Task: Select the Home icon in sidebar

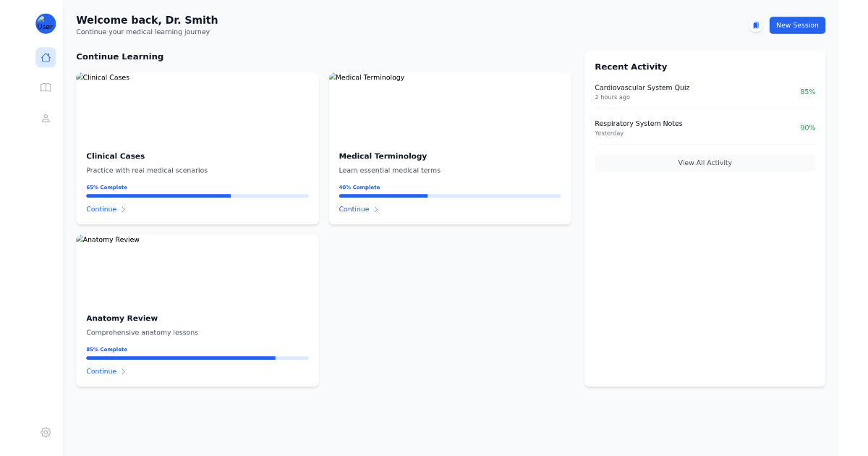Action: coord(46,56)
